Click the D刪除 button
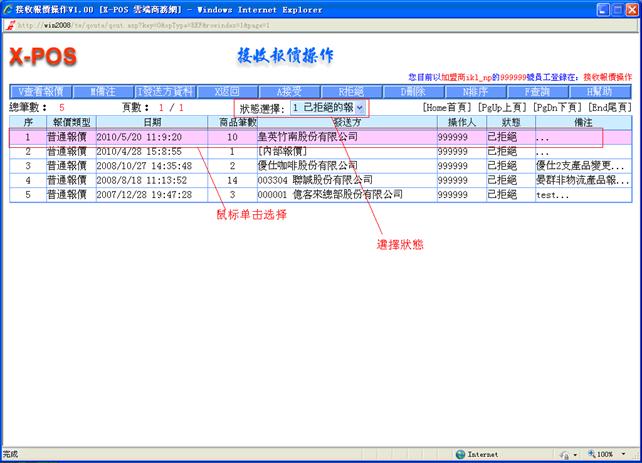The width and height of the screenshot is (642, 463). [413, 91]
